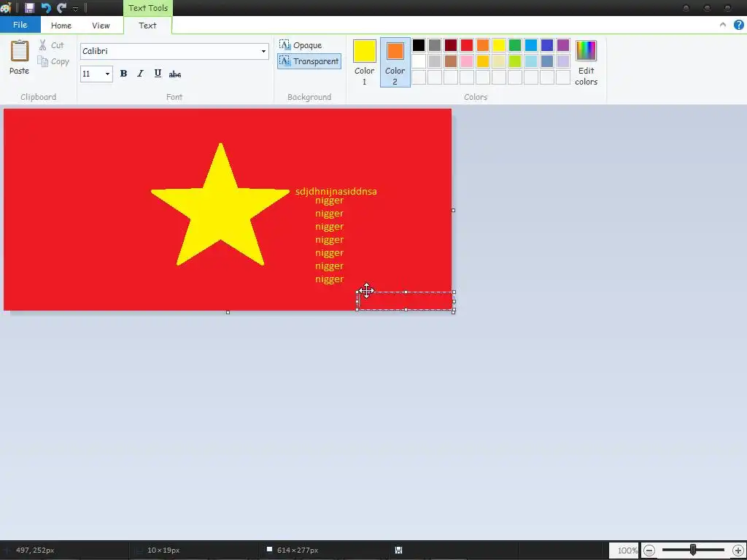The height and width of the screenshot is (560, 747).
Task: Pick the yellow swatch in the palette's top row
Action: click(499, 45)
